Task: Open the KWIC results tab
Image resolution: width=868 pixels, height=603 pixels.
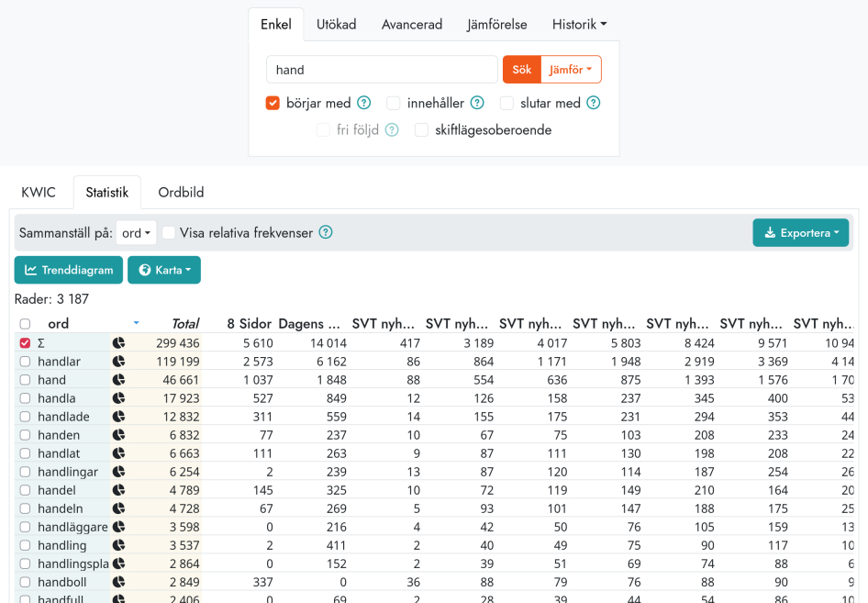Action: point(39,192)
